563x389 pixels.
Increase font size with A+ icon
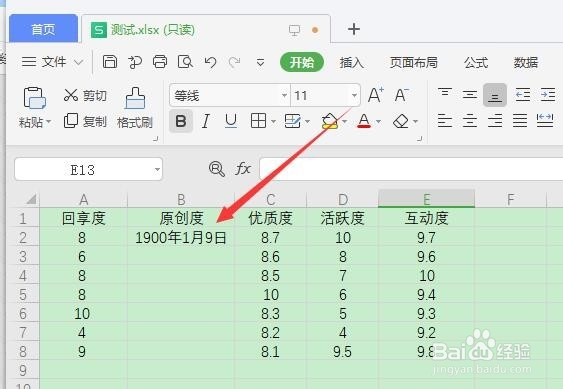coord(376,95)
